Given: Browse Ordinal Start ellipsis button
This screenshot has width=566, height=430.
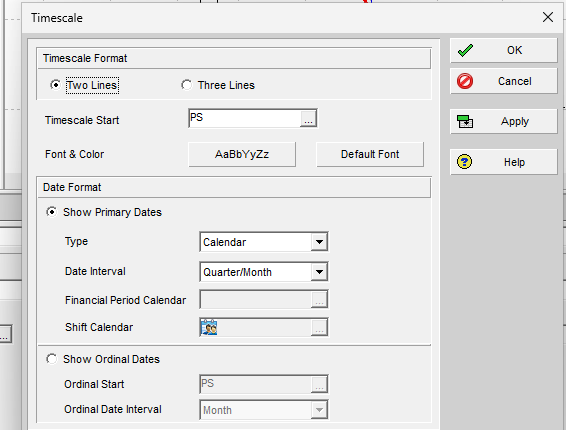Looking at the screenshot, I should (319, 384).
